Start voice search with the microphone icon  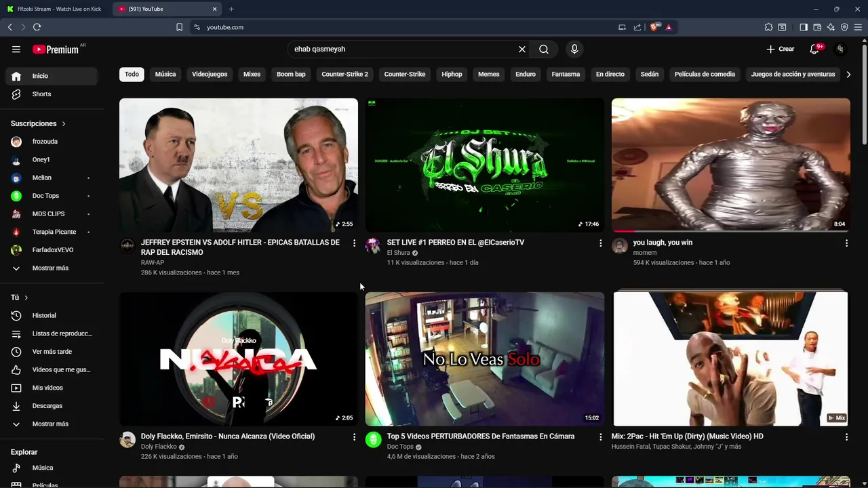point(574,49)
